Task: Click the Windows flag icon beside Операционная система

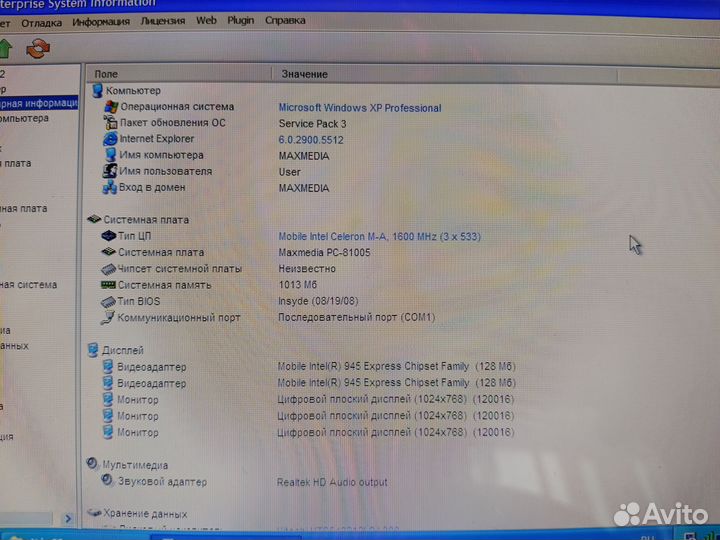Action: [111, 107]
